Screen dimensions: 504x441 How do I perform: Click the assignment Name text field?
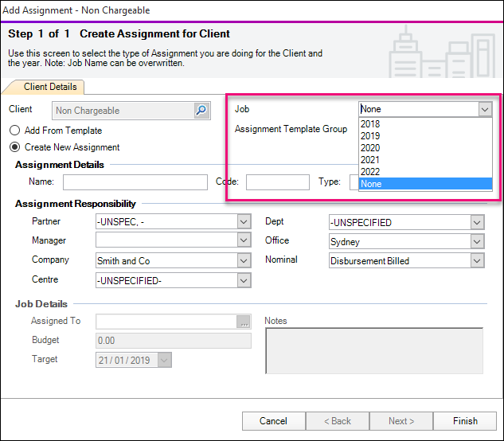pos(146,182)
